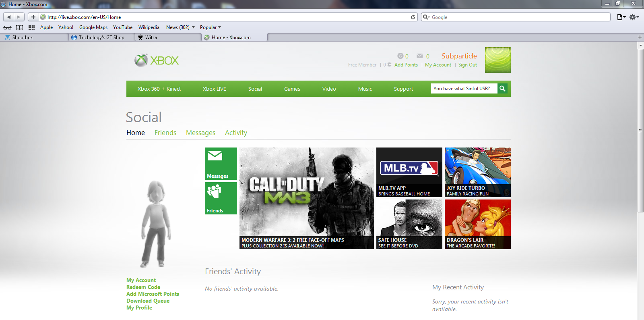Image resolution: width=644 pixels, height=320 pixels.
Task: Click the Redeem Code link
Action: point(143,287)
